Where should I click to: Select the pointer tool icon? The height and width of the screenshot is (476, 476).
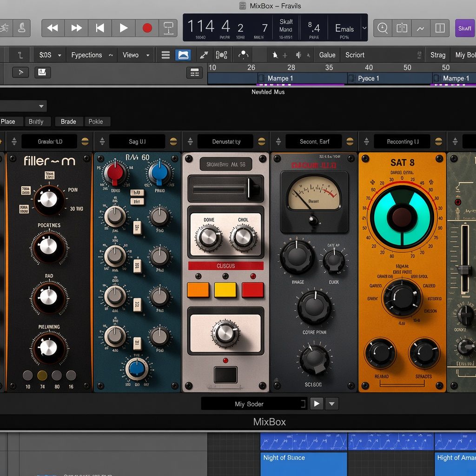click(x=275, y=55)
